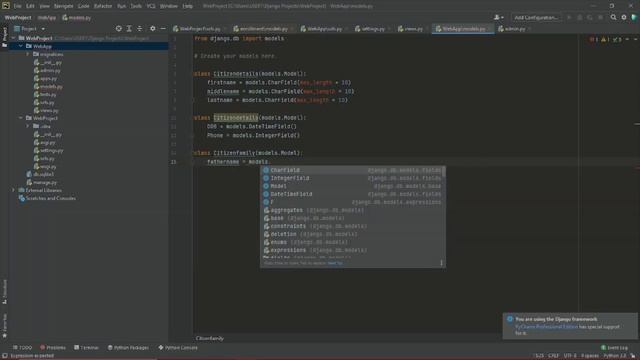Open IDE settings gear in top toolbar
640x360 pixels.
coord(624,18)
